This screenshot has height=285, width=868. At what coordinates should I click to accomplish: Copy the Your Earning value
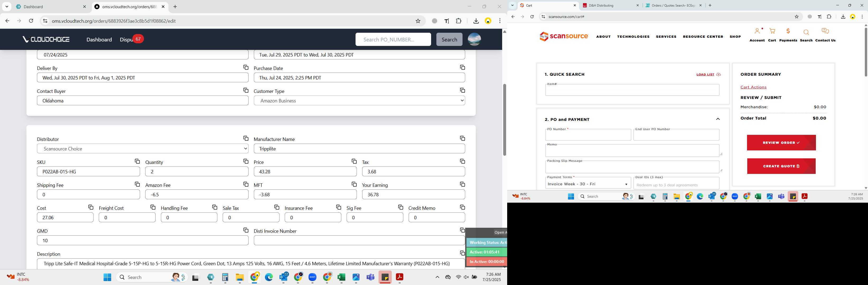click(x=462, y=184)
